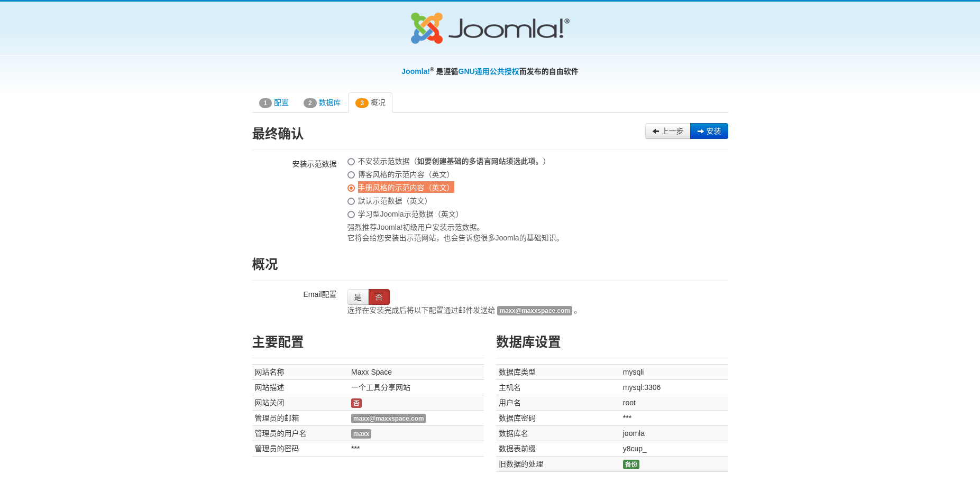Open GNU通用公共授权 license link
The width and height of the screenshot is (980, 493).
(489, 71)
